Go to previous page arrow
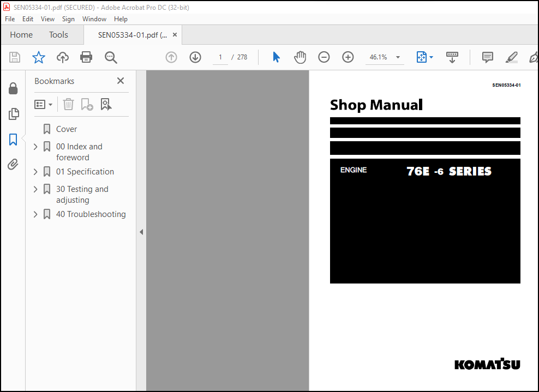 coord(171,57)
